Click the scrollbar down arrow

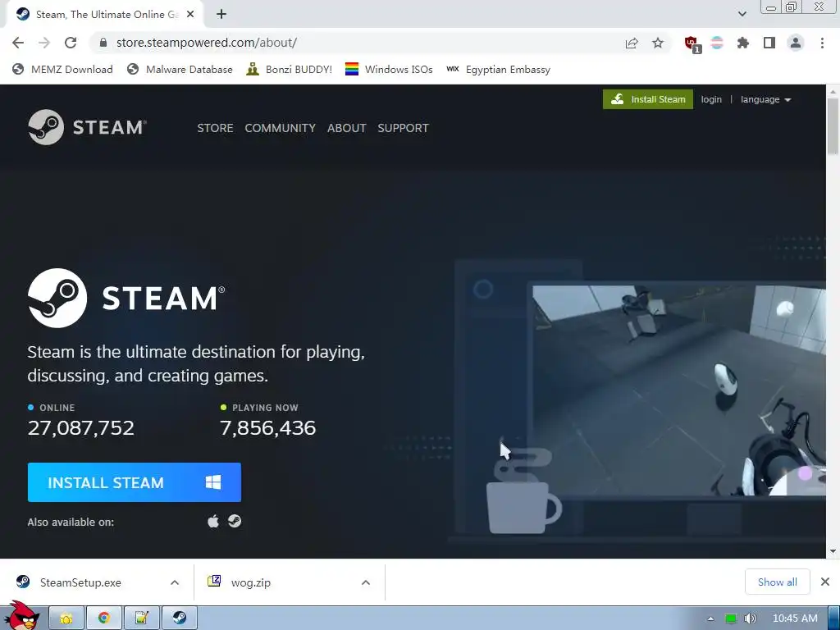[833, 551]
